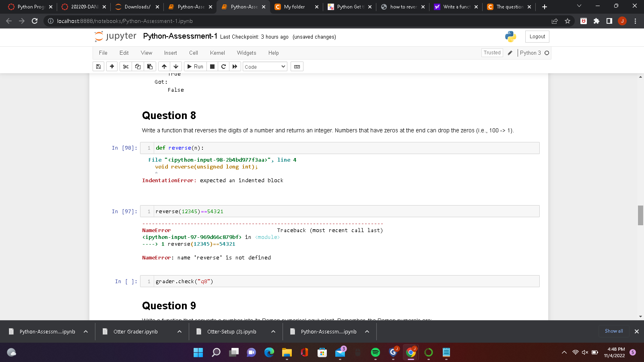This screenshot has width=644, height=362.
Task: Run the selected cell
Action: point(196,67)
